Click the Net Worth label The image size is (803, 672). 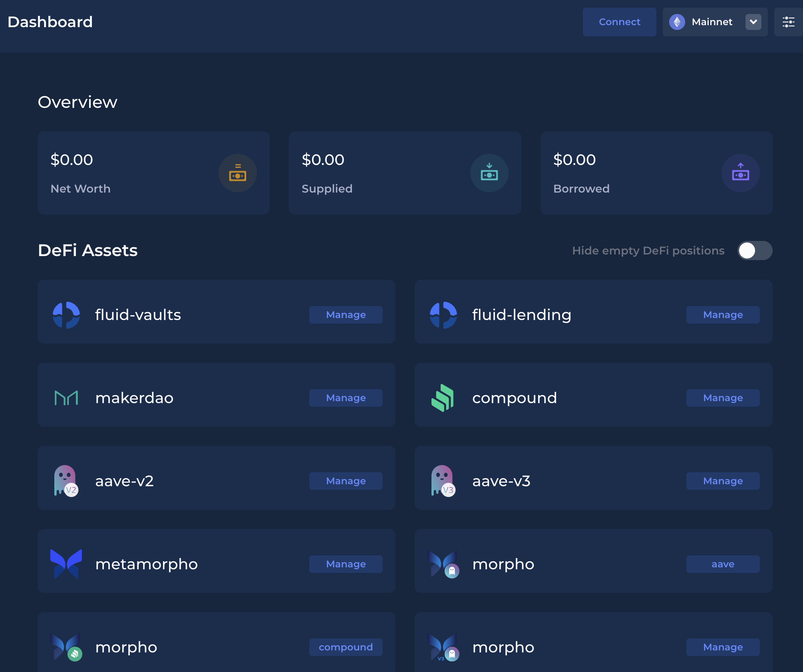[80, 189]
